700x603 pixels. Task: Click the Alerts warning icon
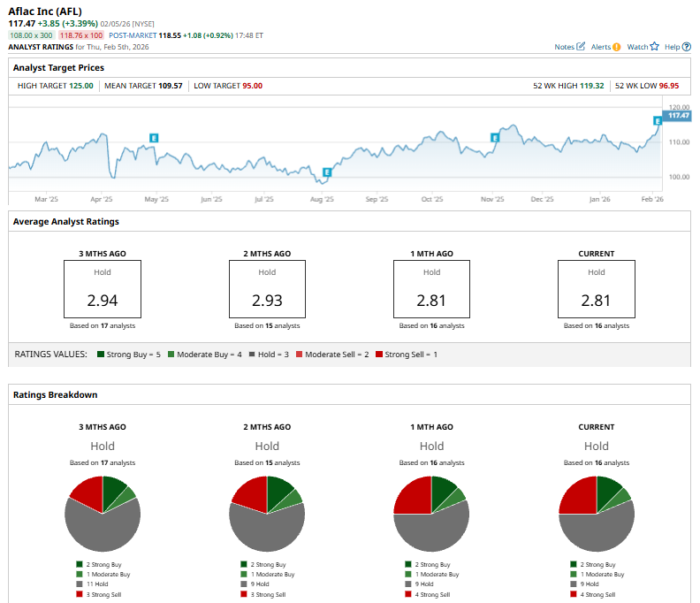pos(617,47)
